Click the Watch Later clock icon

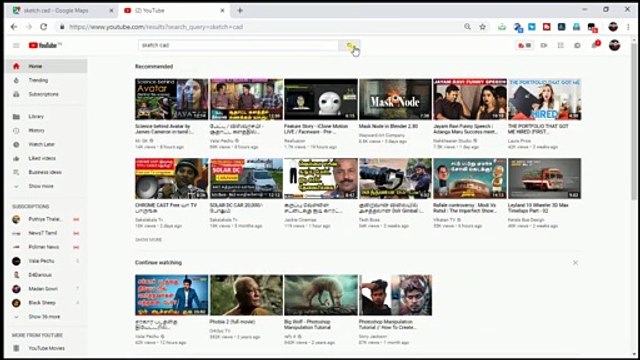click(x=16, y=144)
